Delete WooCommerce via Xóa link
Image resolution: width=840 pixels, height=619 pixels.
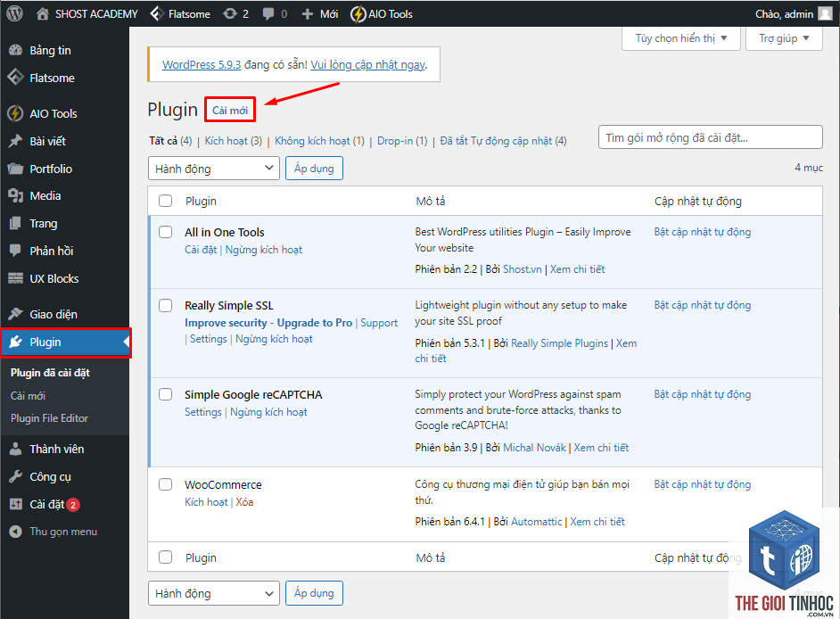(x=244, y=501)
